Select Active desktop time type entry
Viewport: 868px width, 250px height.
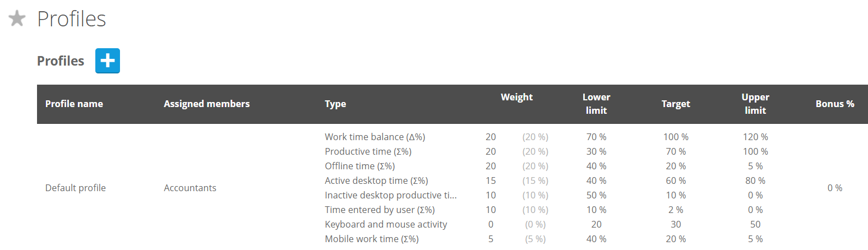point(376,180)
